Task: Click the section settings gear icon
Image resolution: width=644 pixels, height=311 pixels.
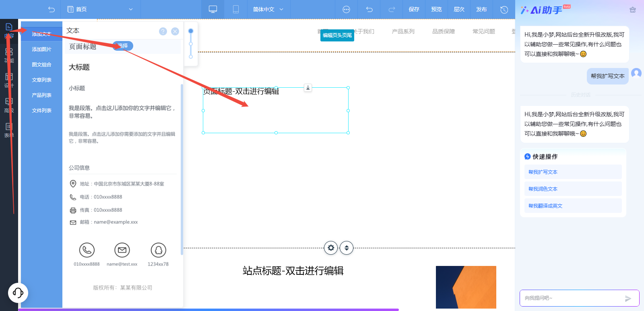Action: pyautogui.click(x=331, y=248)
